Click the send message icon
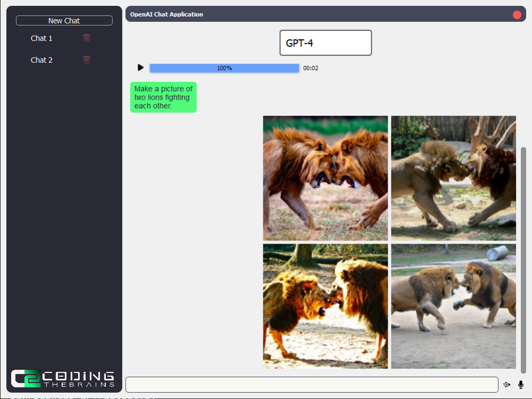Image resolution: width=532 pixels, height=399 pixels. [x=507, y=384]
